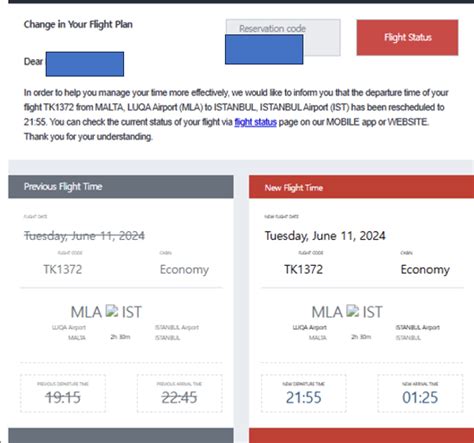The width and height of the screenshot is (474, 443).
Task: Click the Reservation code field
Action: point(283,37)
